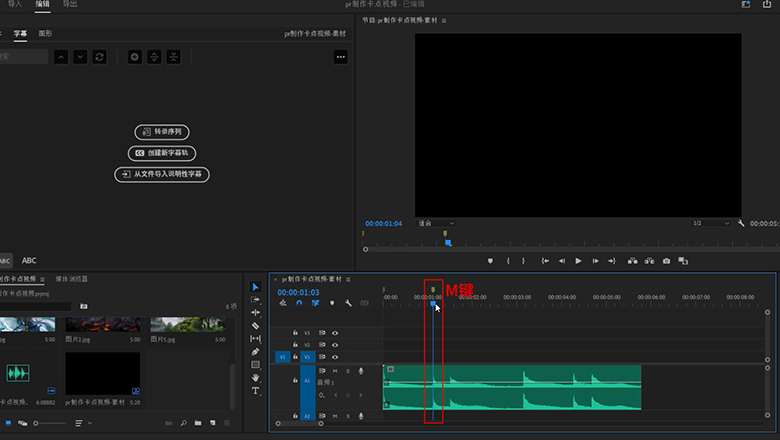Mute audio track A1
This screenshot has height=440, width=780.
click(335, 371)
